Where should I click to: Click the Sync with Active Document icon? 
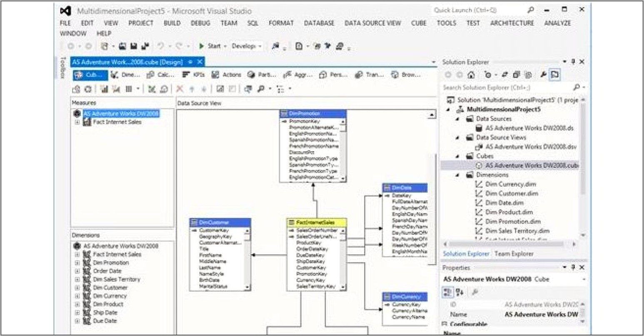pos(505,75)
